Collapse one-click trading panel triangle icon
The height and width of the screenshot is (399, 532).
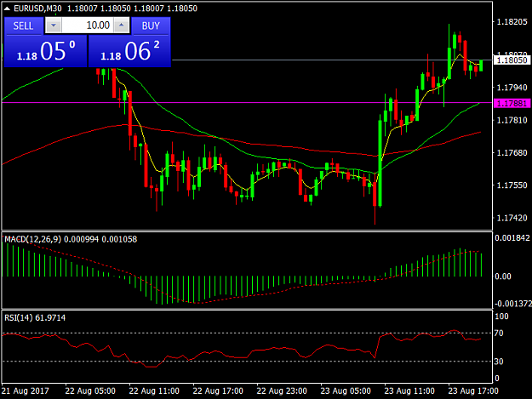point(7,9)
